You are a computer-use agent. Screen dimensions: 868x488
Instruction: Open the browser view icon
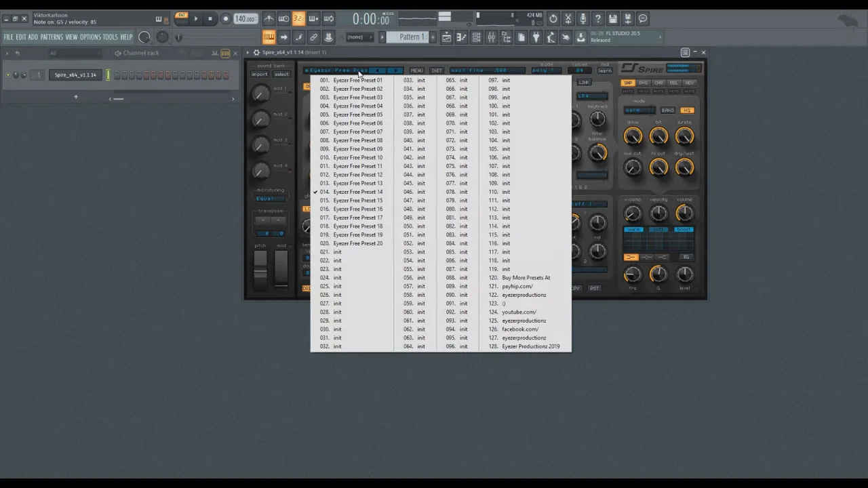pos(507,37)
